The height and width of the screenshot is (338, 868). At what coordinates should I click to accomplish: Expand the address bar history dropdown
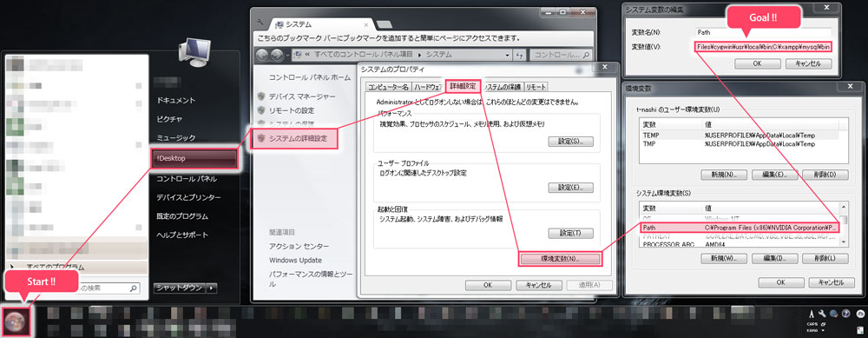point(508,55)
